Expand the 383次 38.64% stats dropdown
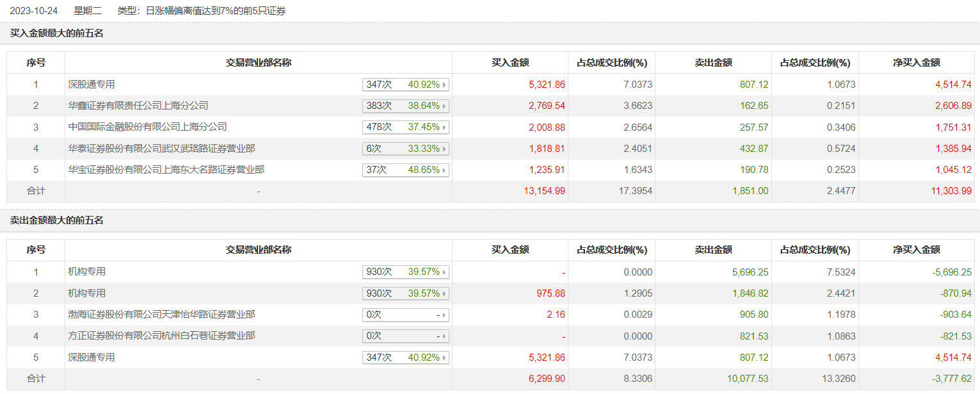 (x=405, y=106)
